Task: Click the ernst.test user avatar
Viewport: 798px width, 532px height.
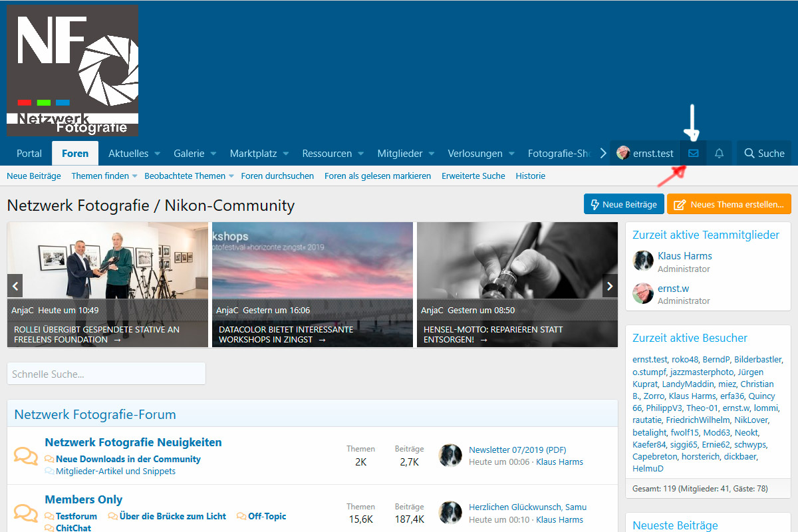Action: tap(623, 153)
